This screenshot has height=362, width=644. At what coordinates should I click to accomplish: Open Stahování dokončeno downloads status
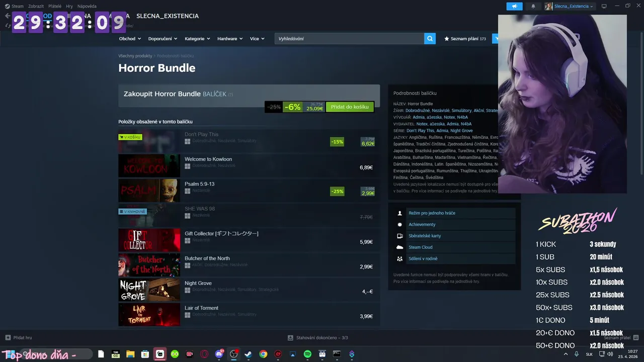tap(317, 338)
